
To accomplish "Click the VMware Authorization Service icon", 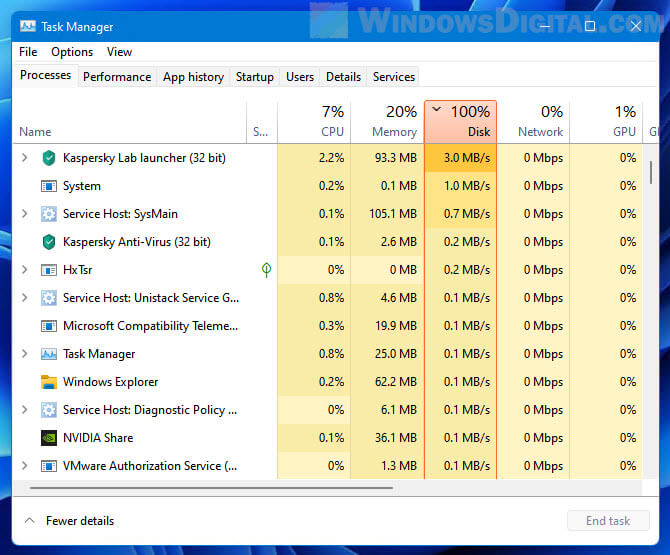I will [x=49, y=466].
